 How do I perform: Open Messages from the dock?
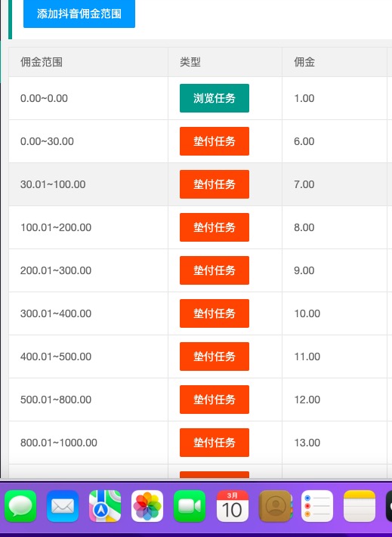tap(20, 506)
